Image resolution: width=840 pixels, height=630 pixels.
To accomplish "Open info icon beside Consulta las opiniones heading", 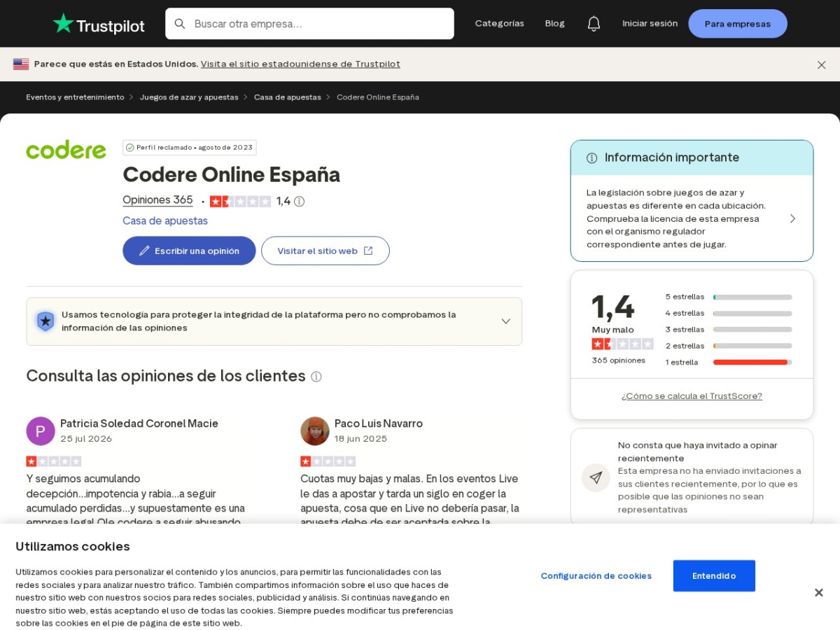I will coord(316,377).
